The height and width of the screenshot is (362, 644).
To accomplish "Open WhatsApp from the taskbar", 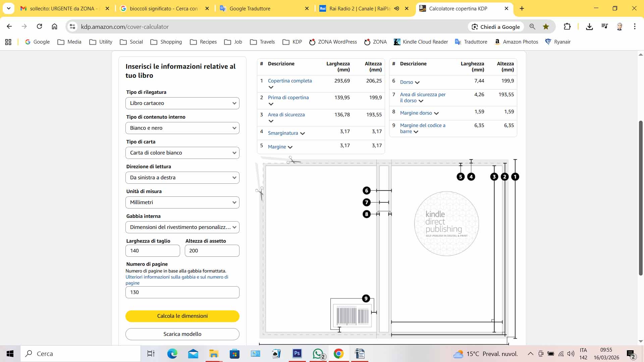I will click(x=318, y=354).
